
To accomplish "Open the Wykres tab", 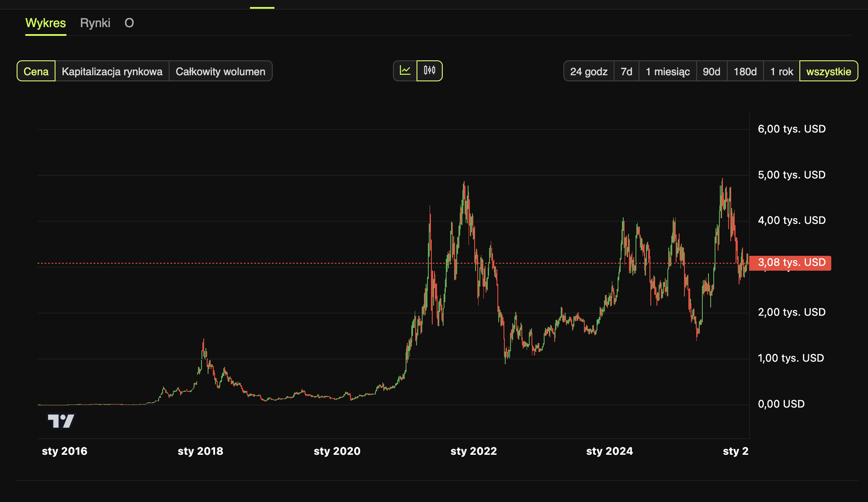I will (x=45, y=23).
